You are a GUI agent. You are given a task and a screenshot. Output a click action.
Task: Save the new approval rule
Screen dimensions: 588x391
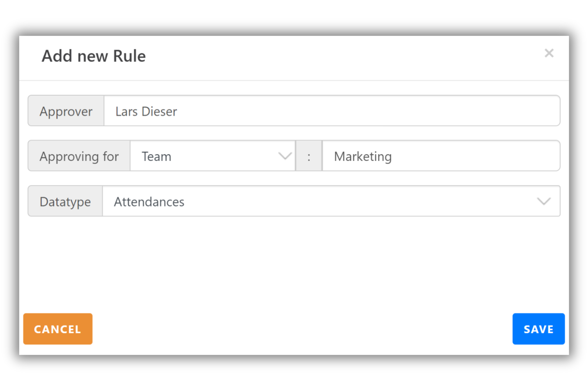[x=539, y=329]
